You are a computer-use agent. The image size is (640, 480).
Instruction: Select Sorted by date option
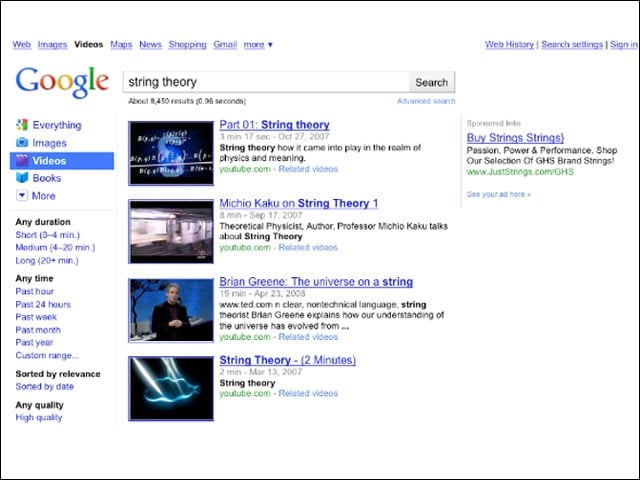coord(44,387)
